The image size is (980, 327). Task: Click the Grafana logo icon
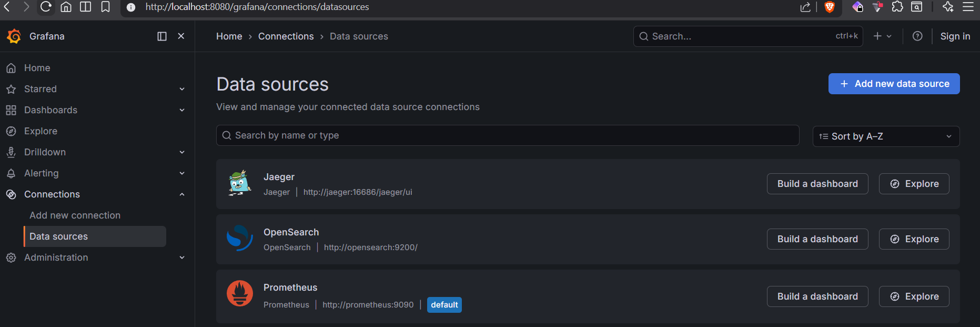pyautogui.click(x=14, y=36)
